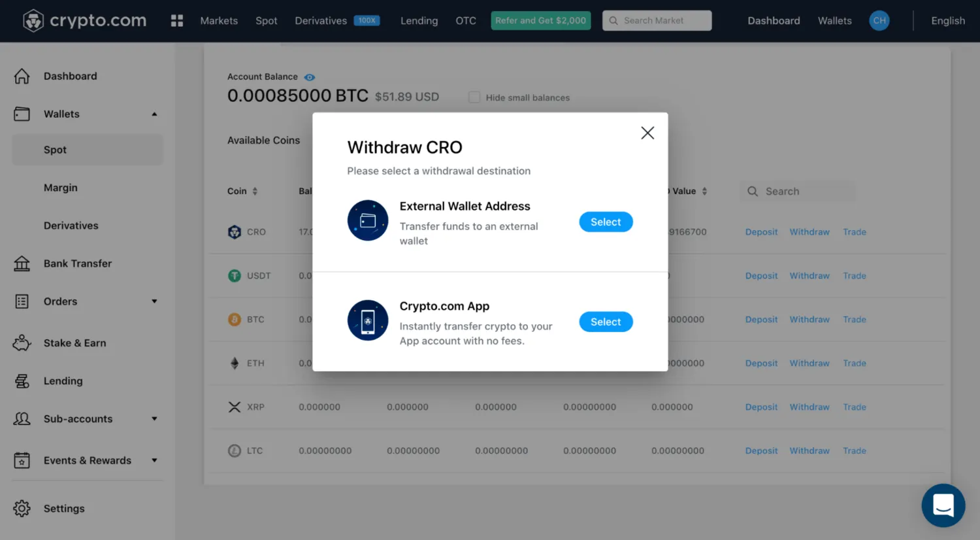Click Deposit link in CRO row
The width and height of the screenshot is (980, 540).
761,232
